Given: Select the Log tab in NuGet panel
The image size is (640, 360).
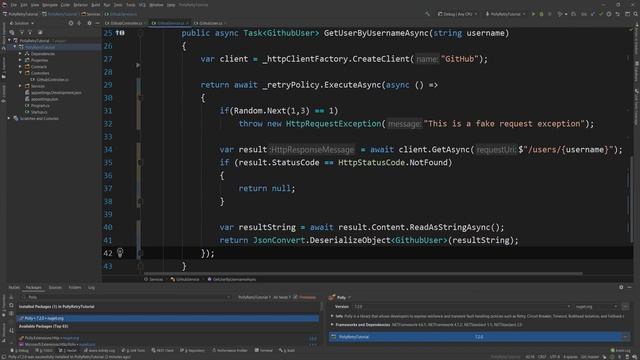Looking at the screenshot, I should [x=91, y=287].
